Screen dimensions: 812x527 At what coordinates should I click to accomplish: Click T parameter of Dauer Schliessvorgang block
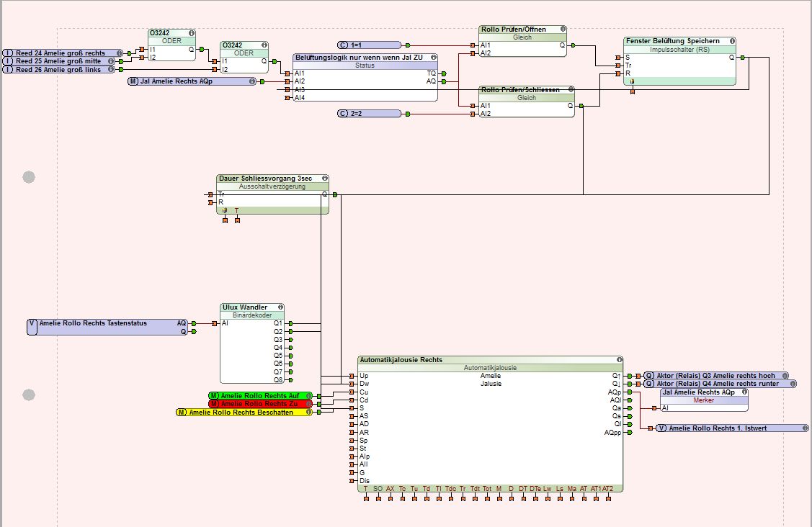point(236,211)
